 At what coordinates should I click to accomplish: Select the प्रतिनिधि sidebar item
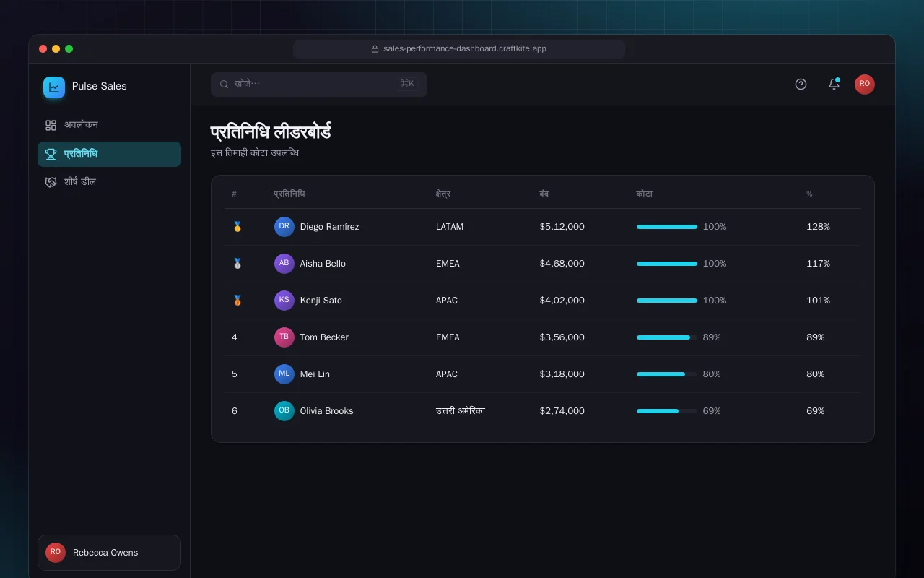[x=109, y=154]
